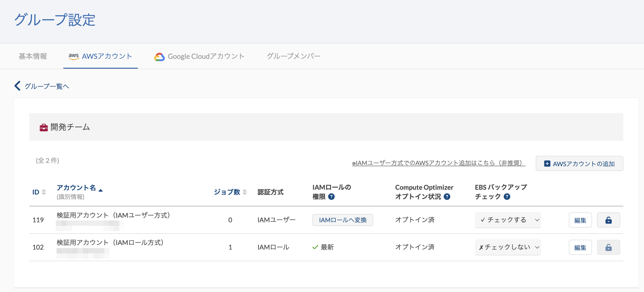Viewport: 644px width, 292px height.
Task: Sort by the ジョブ数 column header
Action: point(227,192)
